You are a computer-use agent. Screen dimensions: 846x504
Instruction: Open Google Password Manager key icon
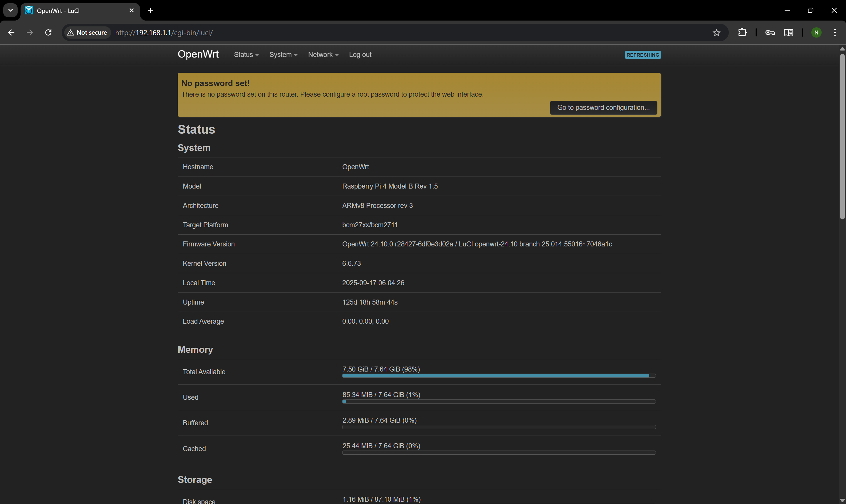pos(770,33)
